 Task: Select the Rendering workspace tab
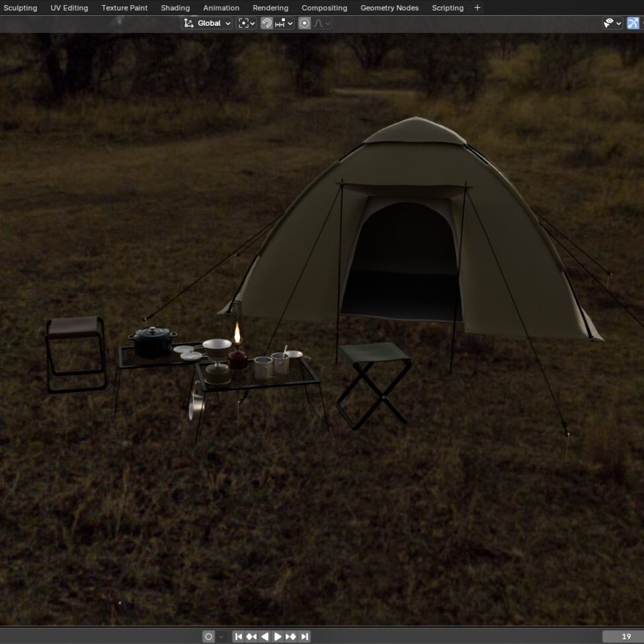(x=270, y=8)
